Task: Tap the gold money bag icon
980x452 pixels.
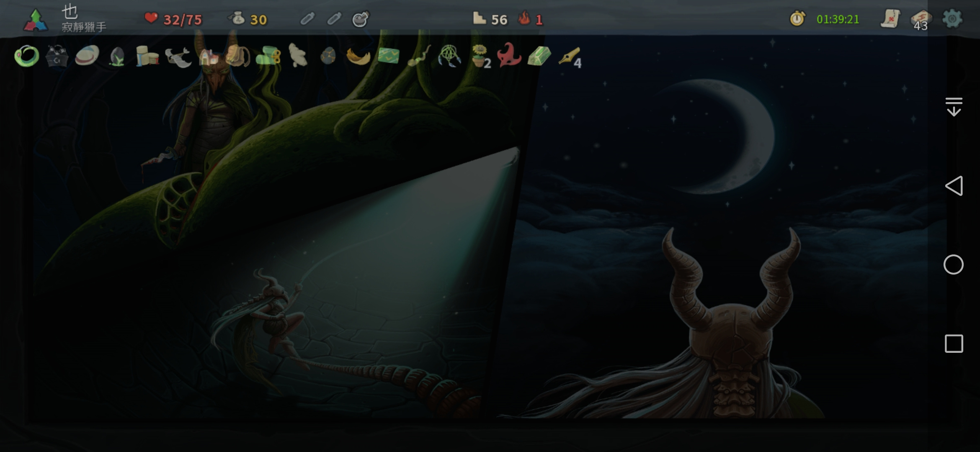Action: (236, 18)
